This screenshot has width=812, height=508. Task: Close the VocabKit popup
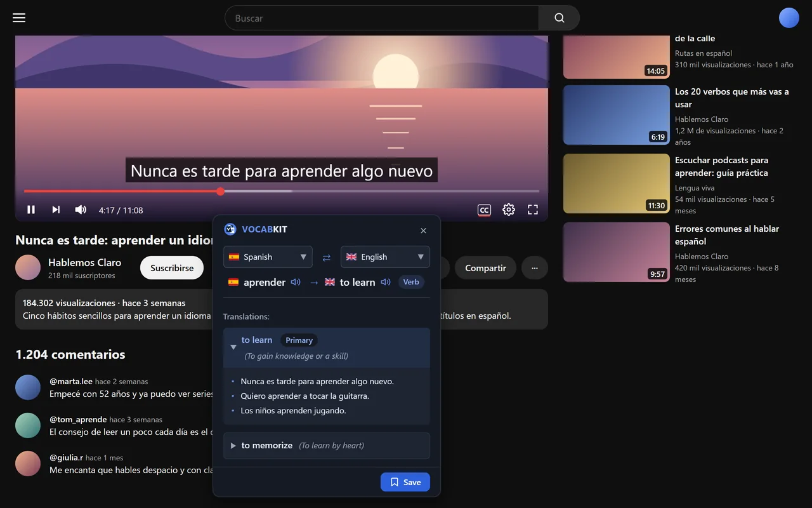(423, 231)
